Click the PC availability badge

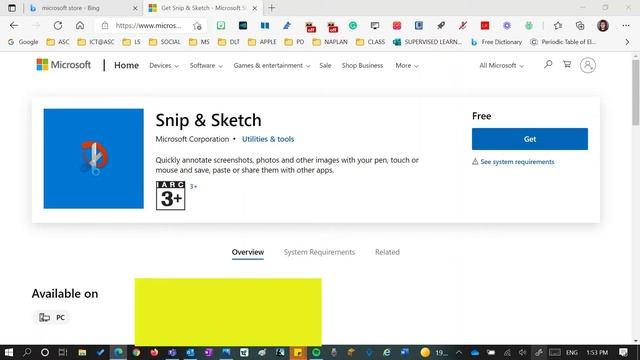pos(52,318)
